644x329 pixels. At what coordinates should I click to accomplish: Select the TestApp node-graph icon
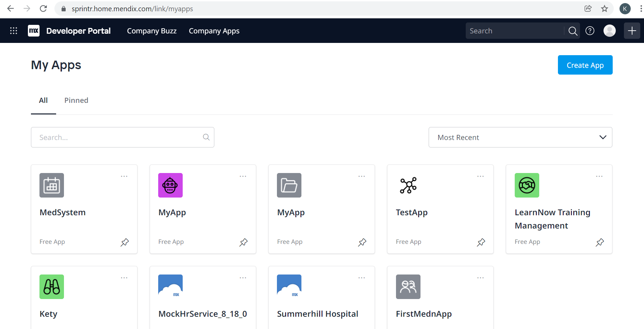(x=408, y=185)
